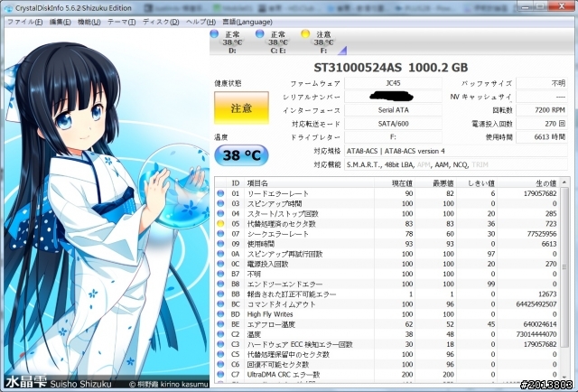The width and height of the screenshot is (578, 392).
Task: Click the status orb for row B7 不明
Action: coord(220,274)
